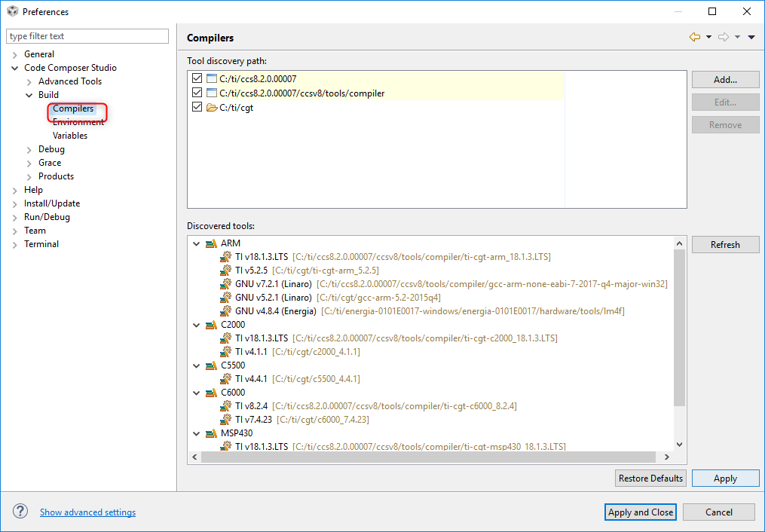Click Apply and Close
The height and width of the screenshot is (532, 765).
point(640,512)
